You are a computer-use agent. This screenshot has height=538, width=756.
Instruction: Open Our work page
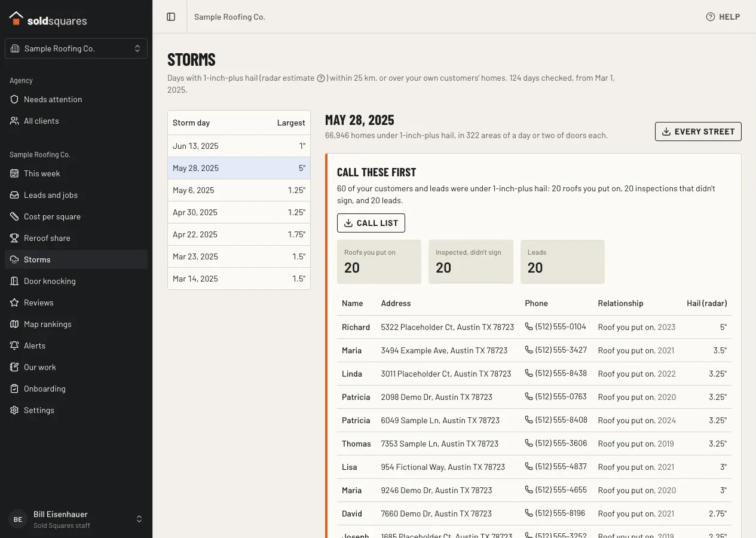point(76,367)
